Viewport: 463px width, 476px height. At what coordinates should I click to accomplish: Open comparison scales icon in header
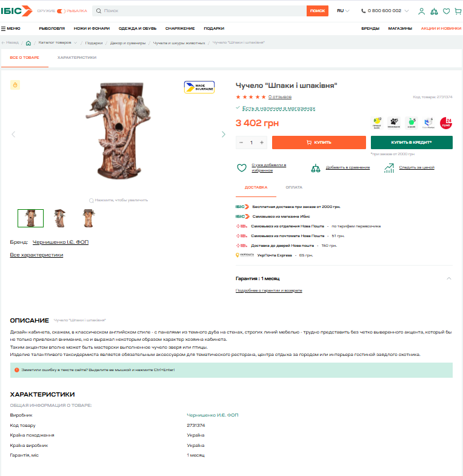coord(434,12)
